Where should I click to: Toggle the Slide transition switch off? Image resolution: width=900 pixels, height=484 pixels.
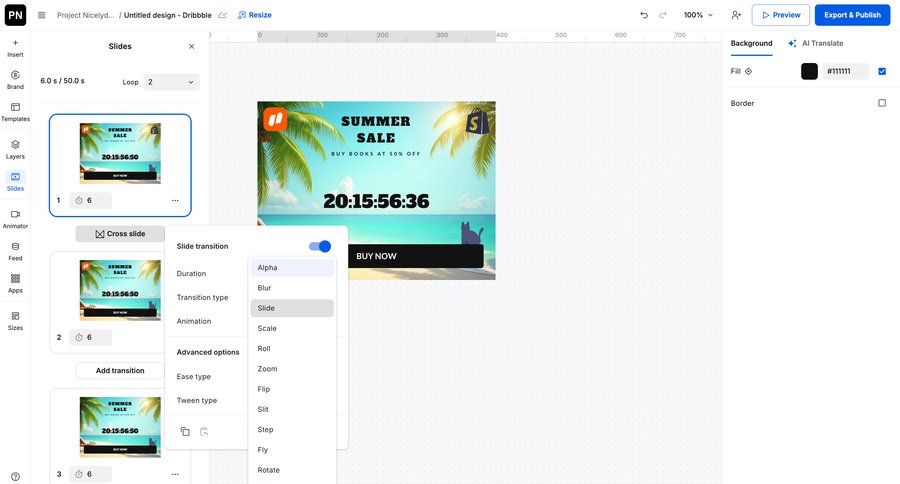tap(320, 246)
